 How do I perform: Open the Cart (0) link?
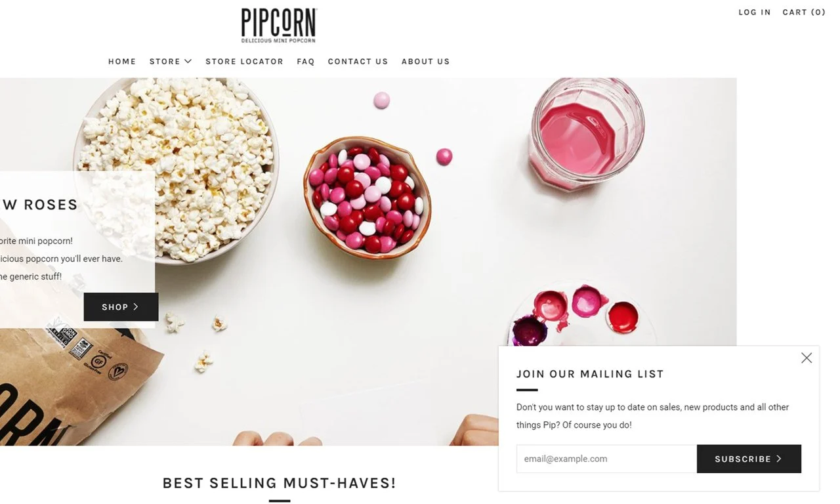(x=804, y=12)
